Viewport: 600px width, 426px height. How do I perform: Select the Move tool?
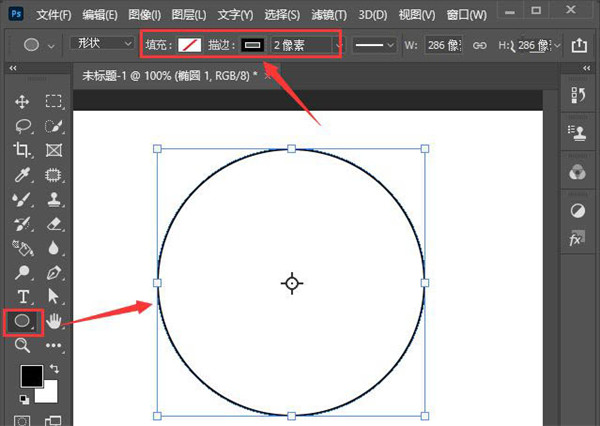pyautogui.click(x=23, y=101)
